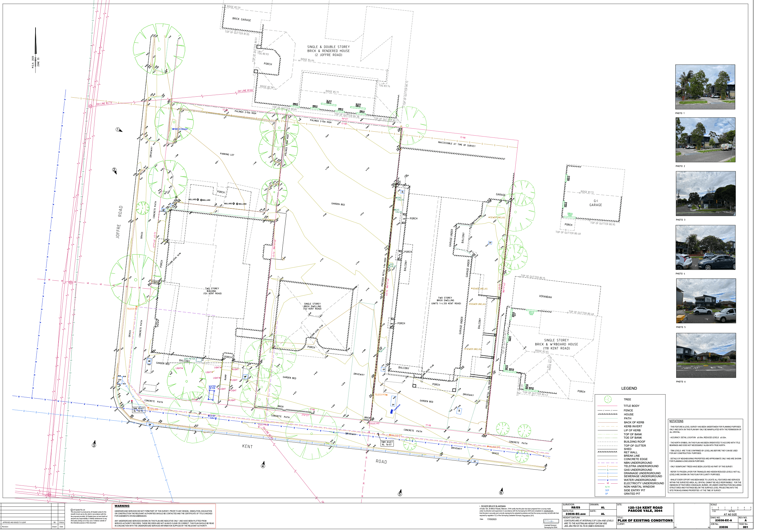Click the 'RAMP' label near lights
The height and width of the screenshot is (532, 757).
[x=225, y=377]
